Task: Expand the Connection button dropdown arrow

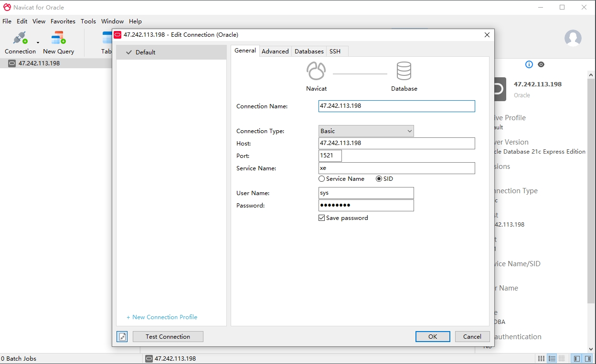Action: coord(38,43)
